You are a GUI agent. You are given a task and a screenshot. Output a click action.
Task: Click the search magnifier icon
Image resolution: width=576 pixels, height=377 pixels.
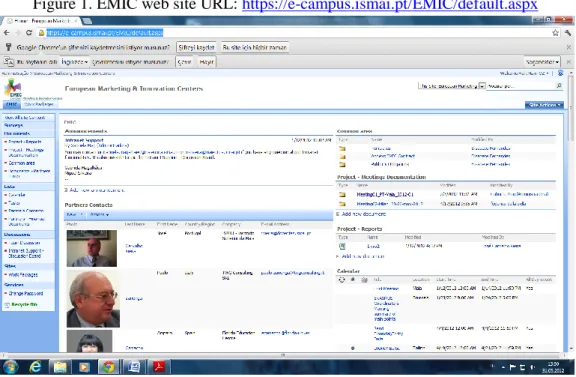pyautogui.click(x=559, y=86)
